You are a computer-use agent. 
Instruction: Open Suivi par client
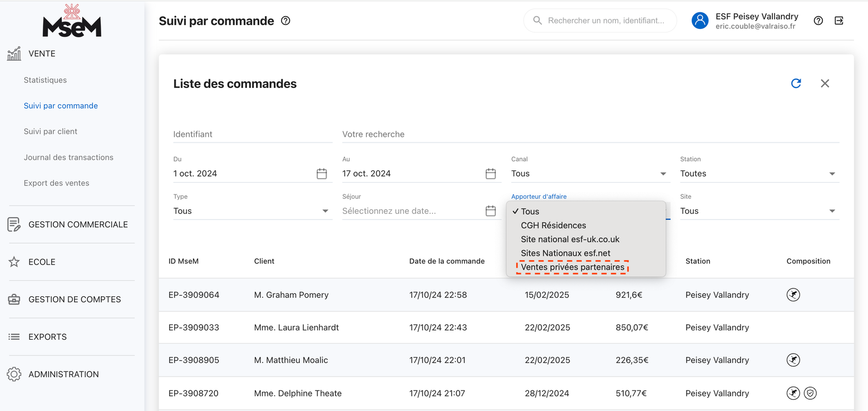click(x=51, y=131)
